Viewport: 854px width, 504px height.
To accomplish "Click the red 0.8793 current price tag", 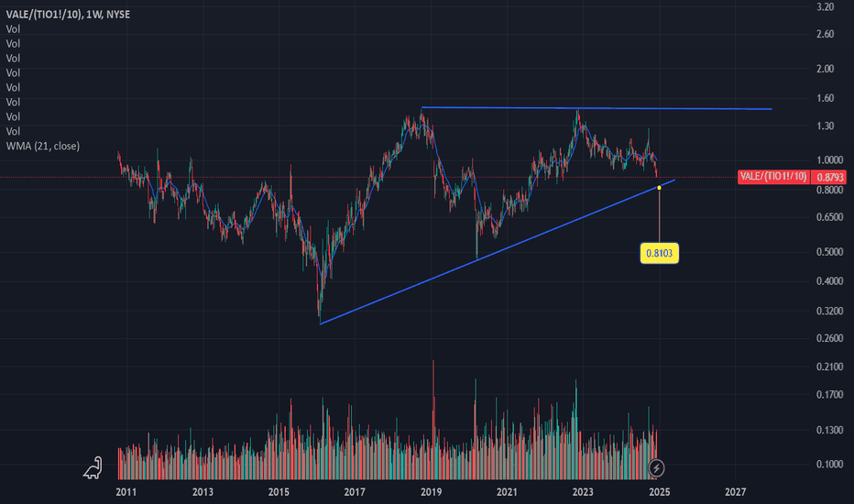I will 830,177.
